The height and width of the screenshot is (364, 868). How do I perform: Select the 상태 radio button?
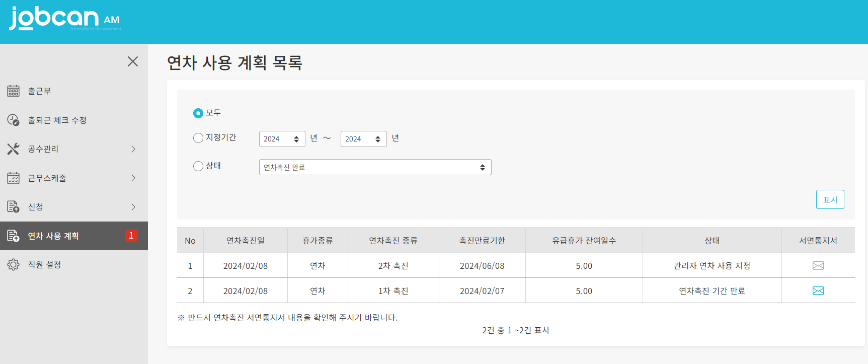click(198, 166)
